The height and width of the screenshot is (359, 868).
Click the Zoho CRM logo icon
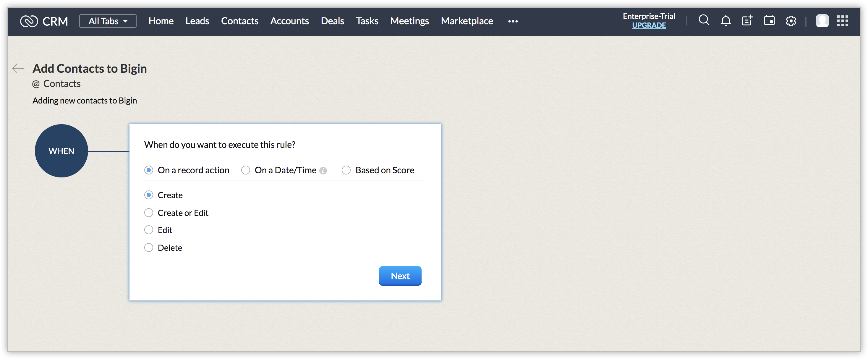(x=29, y=21)
